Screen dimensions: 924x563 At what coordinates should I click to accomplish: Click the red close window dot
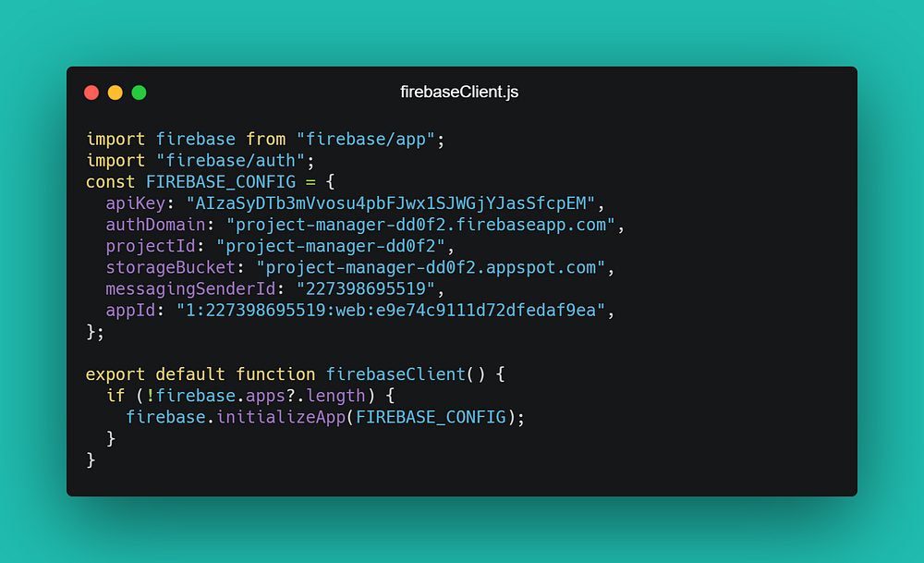91,92
